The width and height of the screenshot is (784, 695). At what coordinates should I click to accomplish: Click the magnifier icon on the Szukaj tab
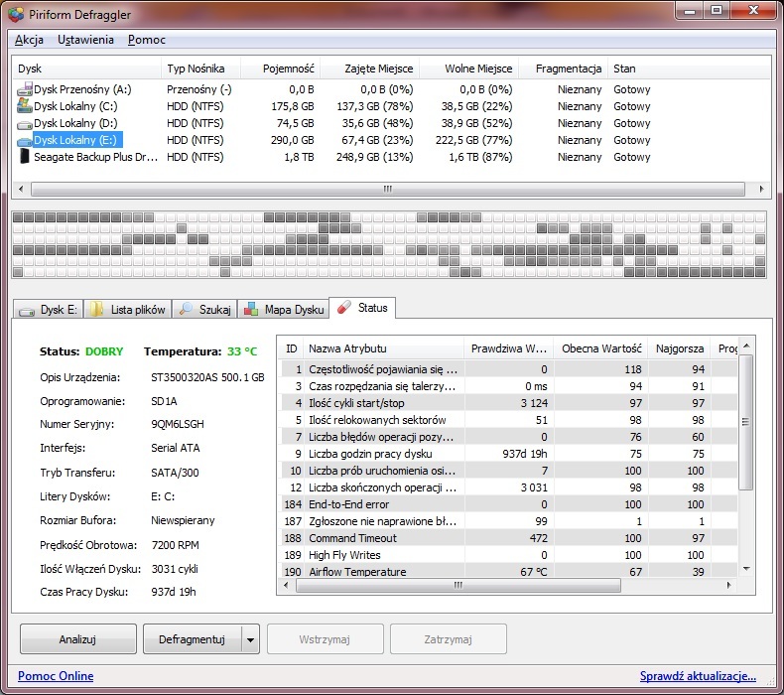(186, 309)
